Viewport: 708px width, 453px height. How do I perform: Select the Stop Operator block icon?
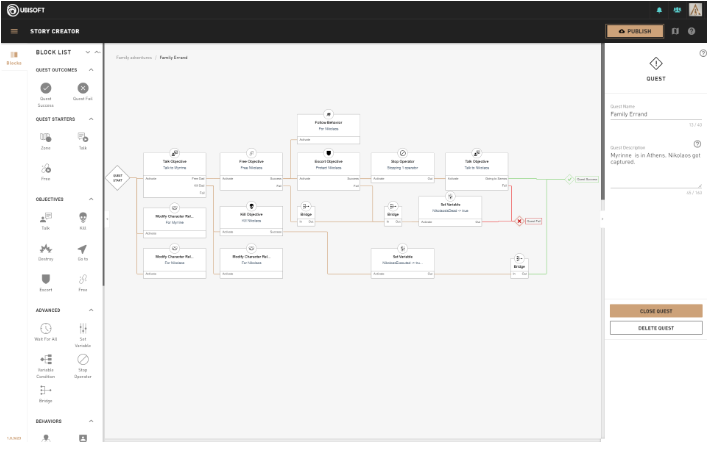click(83, 360)
